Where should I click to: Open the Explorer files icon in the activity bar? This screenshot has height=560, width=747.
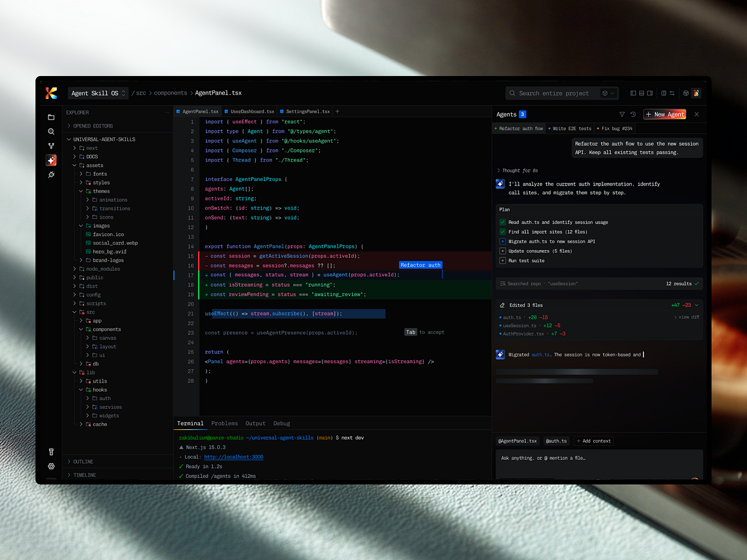[51, 117]
